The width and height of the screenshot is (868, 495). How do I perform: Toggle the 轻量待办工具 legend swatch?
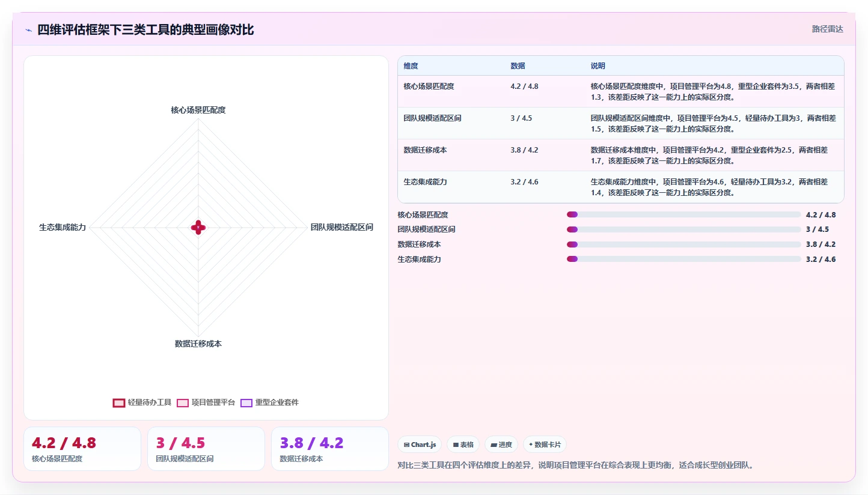[119, 402]
